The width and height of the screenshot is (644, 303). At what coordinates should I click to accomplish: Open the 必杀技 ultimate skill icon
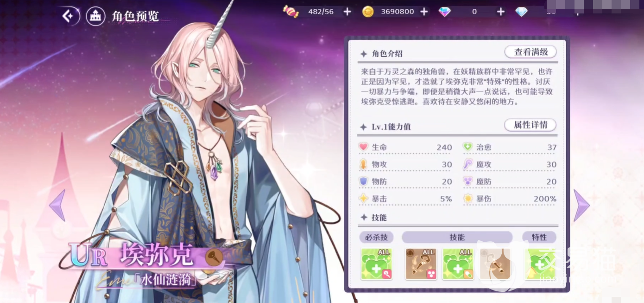pos(376,264)
